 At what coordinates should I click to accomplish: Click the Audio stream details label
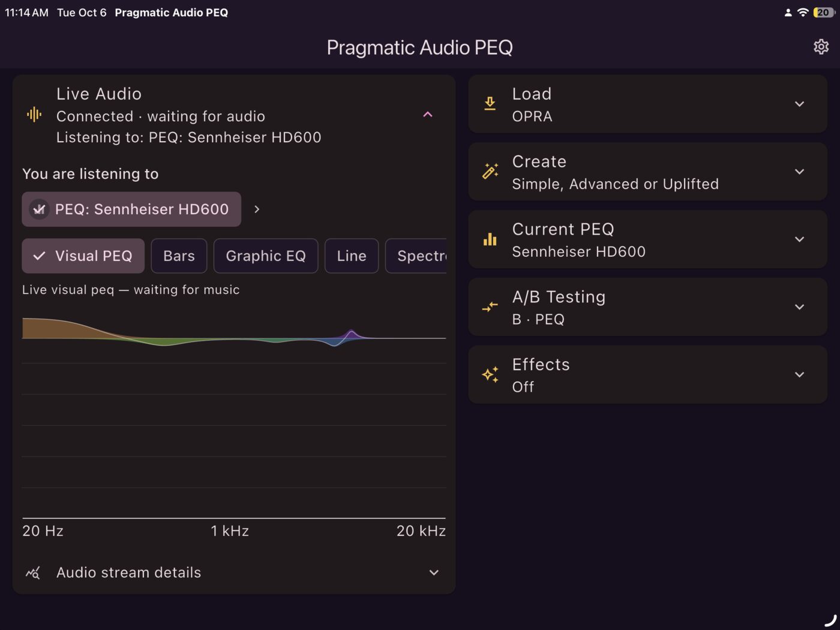point(128,573)
